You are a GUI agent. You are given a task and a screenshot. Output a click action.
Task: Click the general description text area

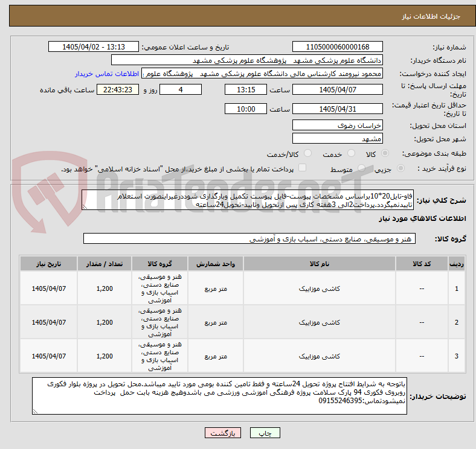click(x=248, y=200)
